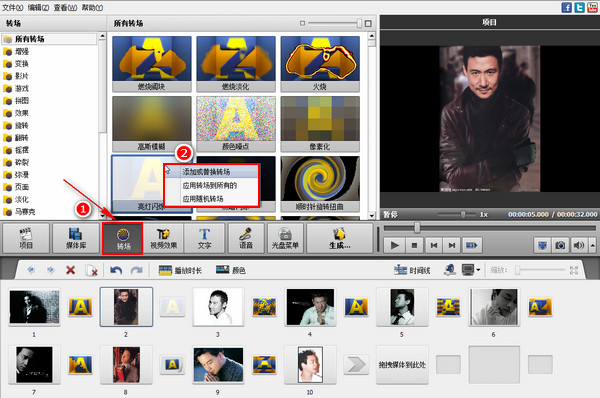This screenshot has width=600, height=398.
Task: Choose 添加或替换转场 from context menu
Action: click(x=211, y=171)
